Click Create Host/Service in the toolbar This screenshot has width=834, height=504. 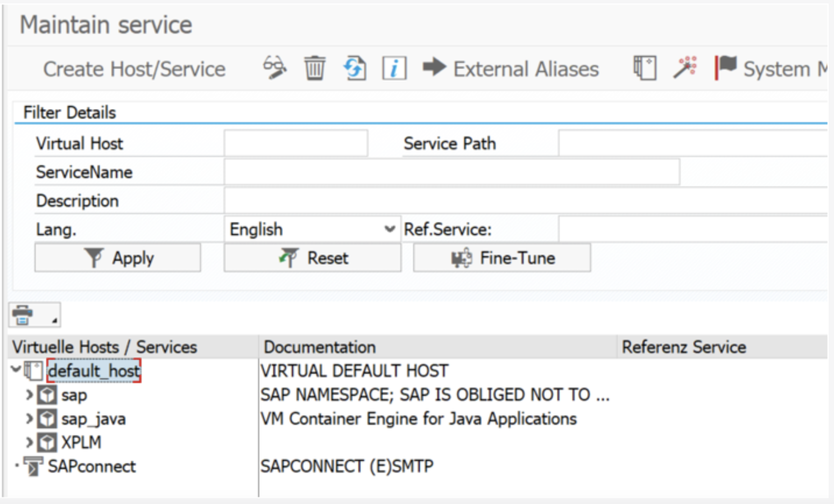[134, 69]
